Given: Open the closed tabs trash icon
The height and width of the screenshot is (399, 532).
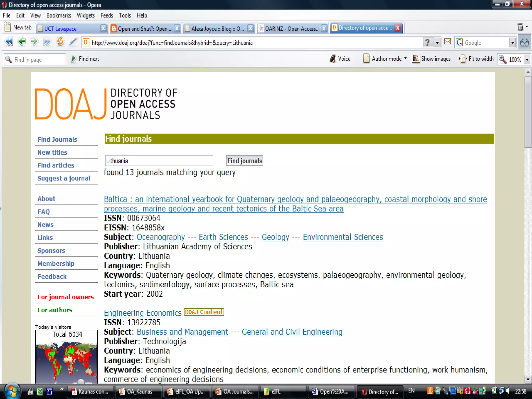Looking at the screenshot, I should point(520,27).
